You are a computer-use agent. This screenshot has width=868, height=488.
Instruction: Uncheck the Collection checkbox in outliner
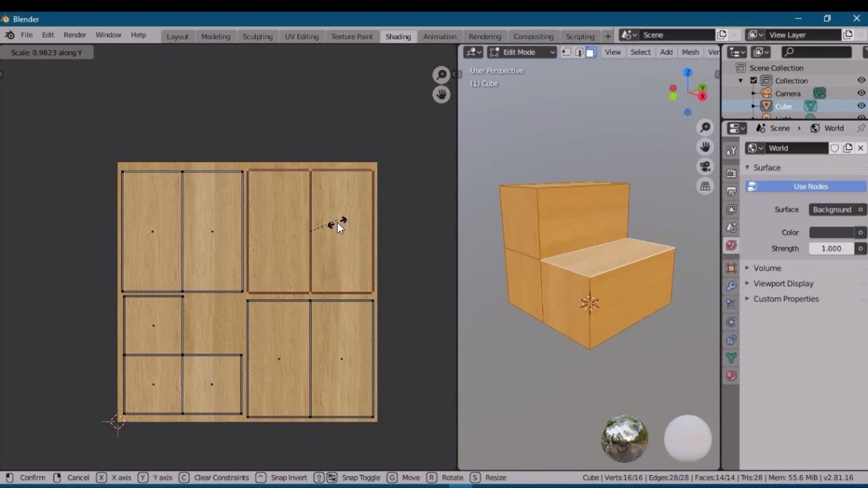[753, 81]
